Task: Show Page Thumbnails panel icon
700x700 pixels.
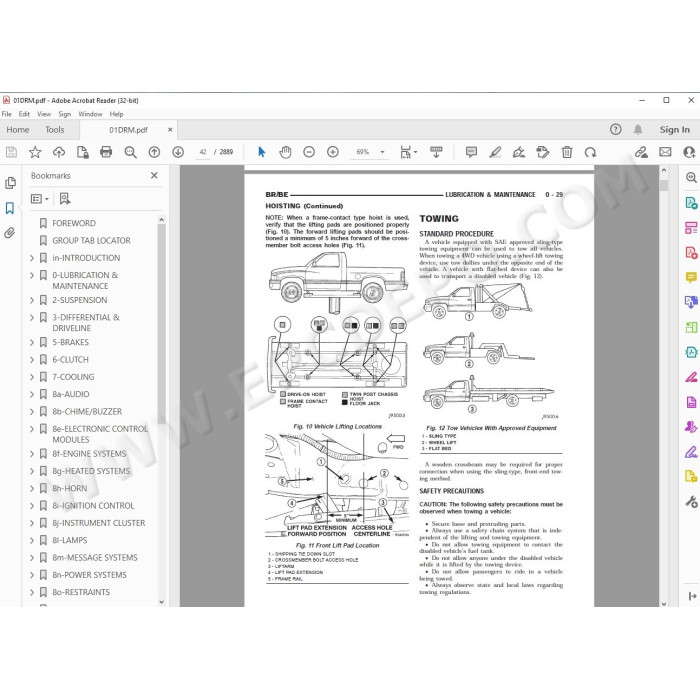Action: point(10,183)
